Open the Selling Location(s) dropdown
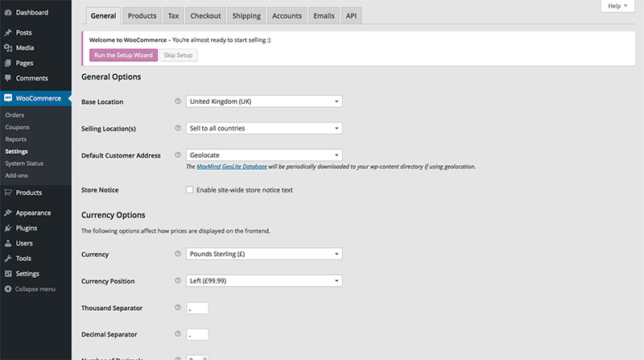The width and height of the screenshot is (644, 360). pyautogui.click(x=264, y=128)
